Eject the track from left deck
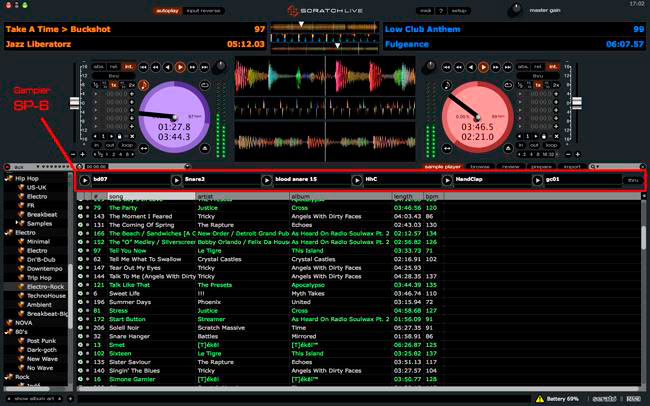 point(205,148)
